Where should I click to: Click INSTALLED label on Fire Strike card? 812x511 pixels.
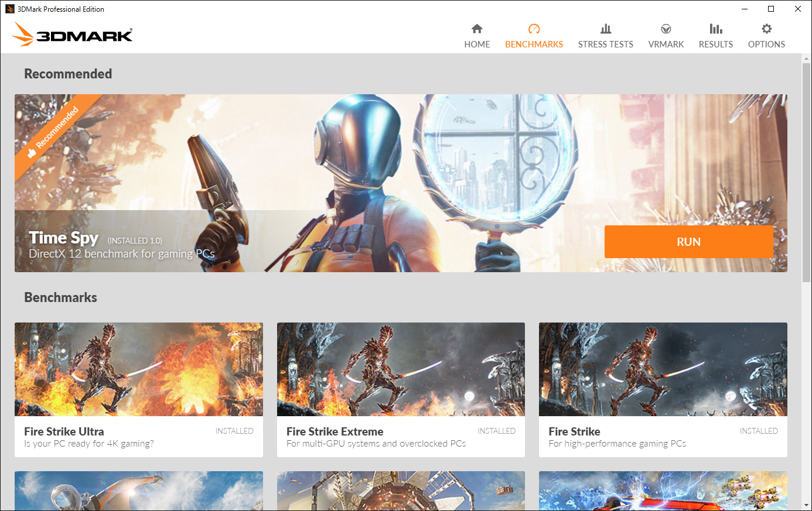coord(759,431)
